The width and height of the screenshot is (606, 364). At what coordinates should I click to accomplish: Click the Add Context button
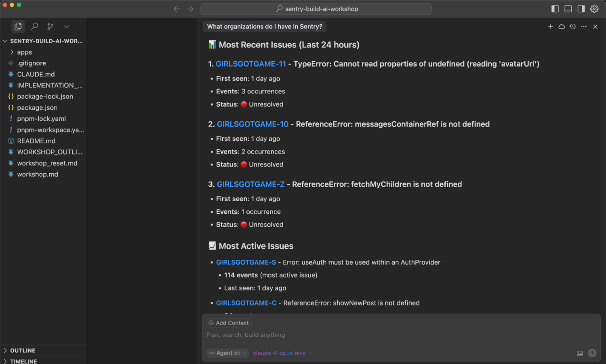click(x=229, y=322)
